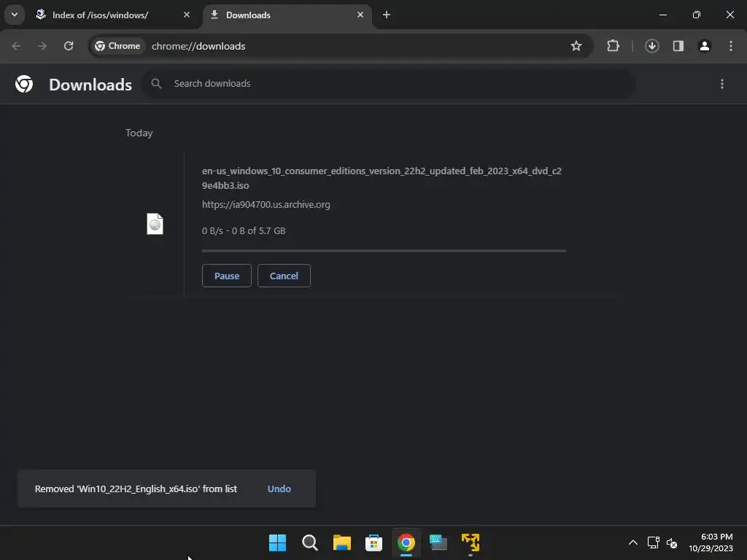Viewport: 747px width, 560px height.
Task: Switch to Index of /isos/windows/ tab
Action: [113, 15]
